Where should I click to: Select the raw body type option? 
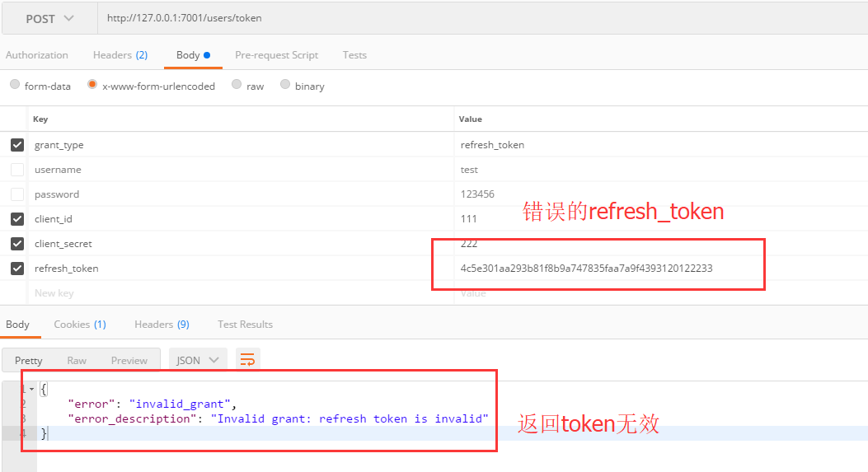[237, 85]
